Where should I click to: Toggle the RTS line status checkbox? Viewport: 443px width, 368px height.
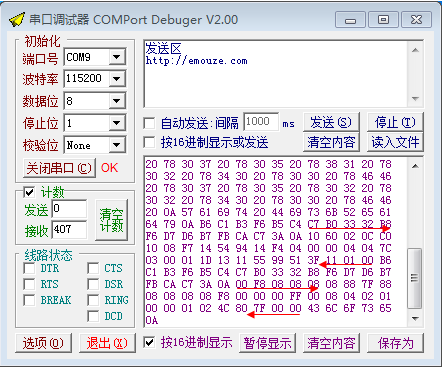point(29,284)
